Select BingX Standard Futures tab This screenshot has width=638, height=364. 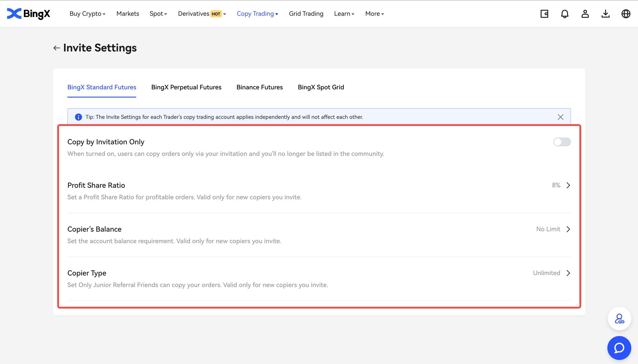[102, 87]
